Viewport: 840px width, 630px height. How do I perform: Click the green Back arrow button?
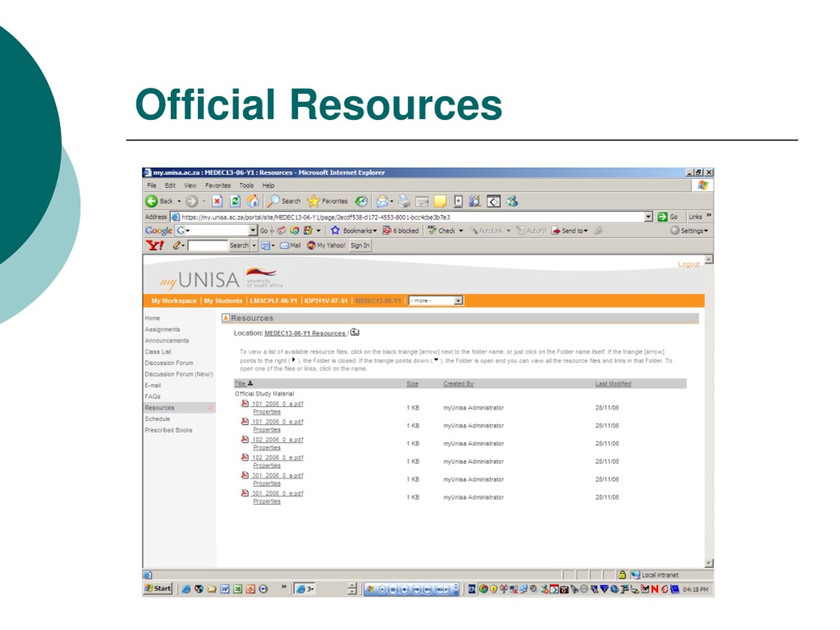coord(152,201)
